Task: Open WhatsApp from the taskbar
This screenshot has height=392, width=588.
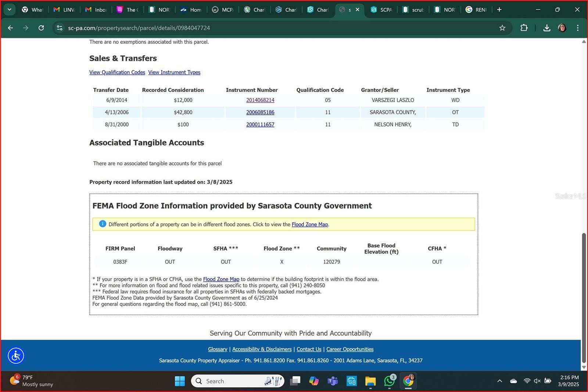Action: 389,381
